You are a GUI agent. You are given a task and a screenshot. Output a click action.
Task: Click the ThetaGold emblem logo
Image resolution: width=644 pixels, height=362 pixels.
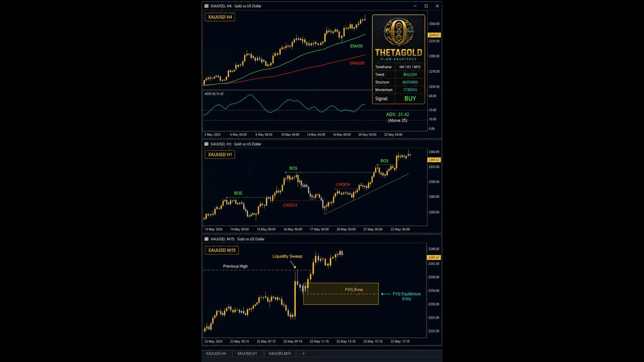point(398,32)
